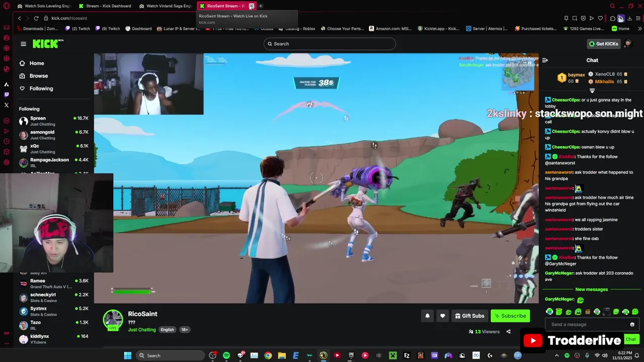Select asmongold channel in Following list
The width and height of the screenshot is (644, 362).
coord(54,135)
